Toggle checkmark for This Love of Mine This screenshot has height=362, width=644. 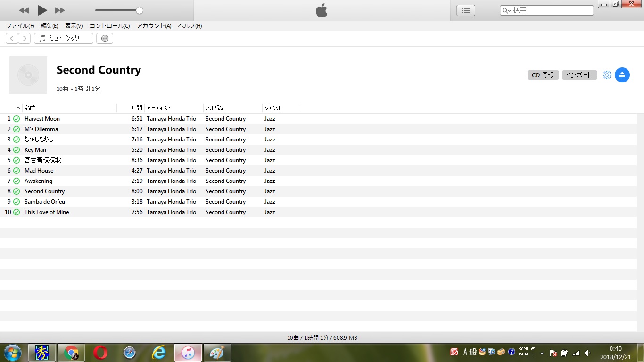(17, 212)
